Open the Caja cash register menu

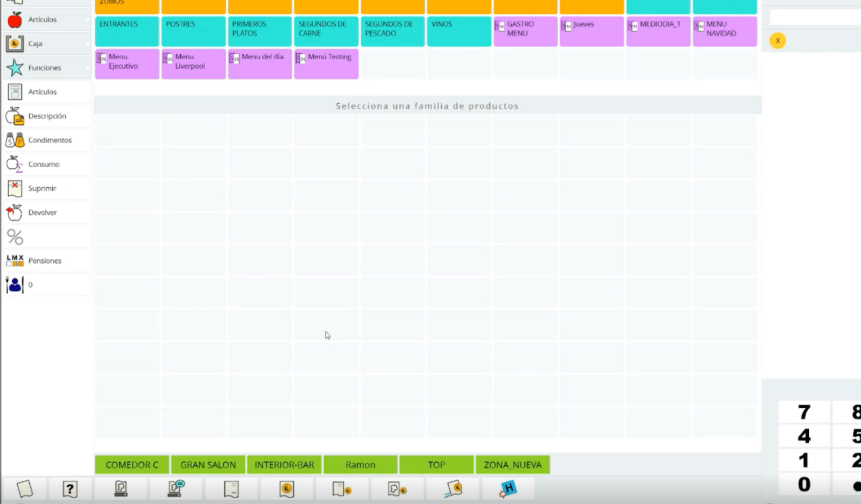pos(47,44)
